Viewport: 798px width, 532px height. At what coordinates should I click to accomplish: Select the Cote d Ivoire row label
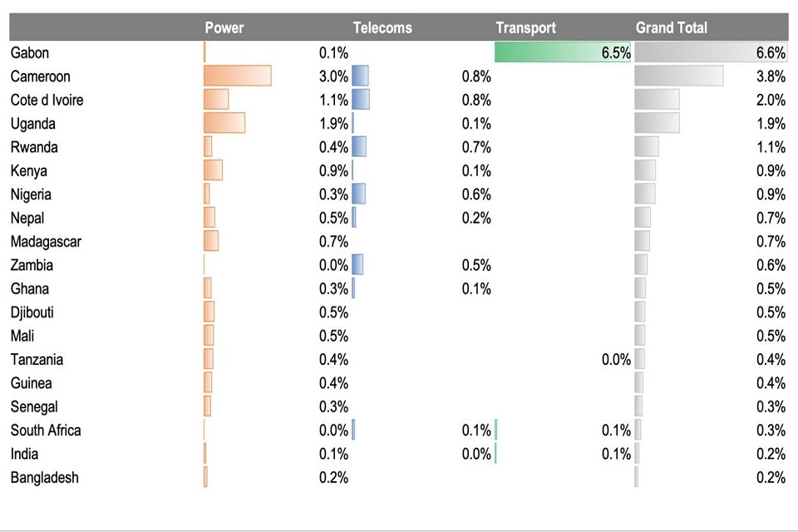pos(47,100)
